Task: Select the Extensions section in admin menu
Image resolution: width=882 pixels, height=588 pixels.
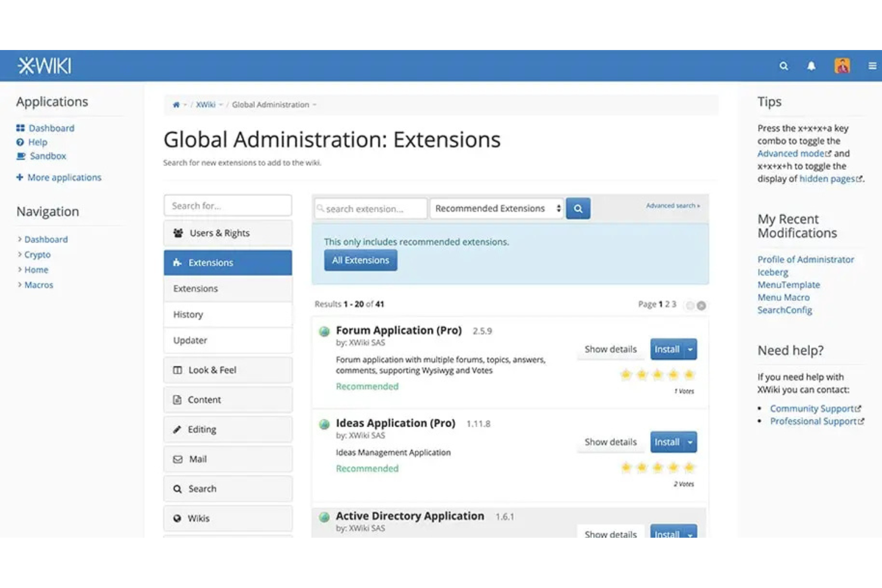Action: [x=228, y=263]
